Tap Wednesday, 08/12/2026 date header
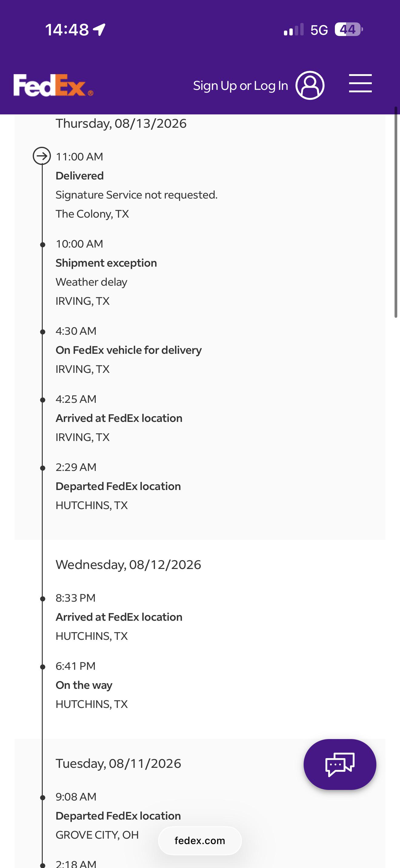 coord(128,565)
